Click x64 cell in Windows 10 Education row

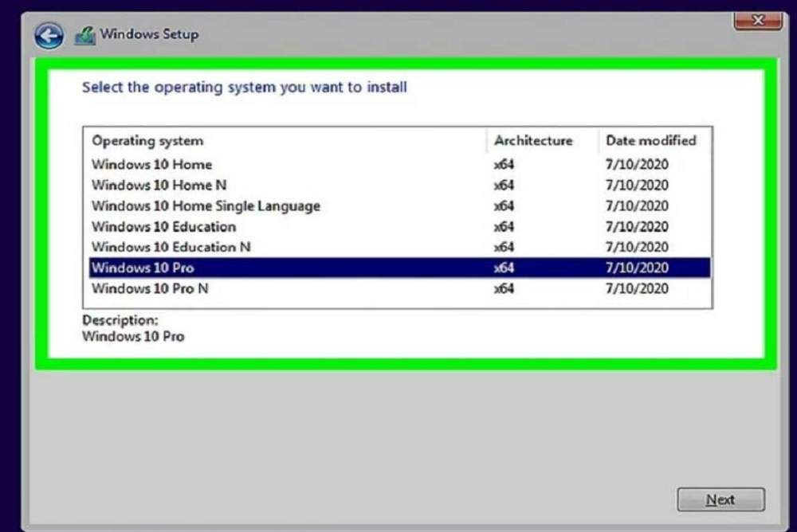504,227
